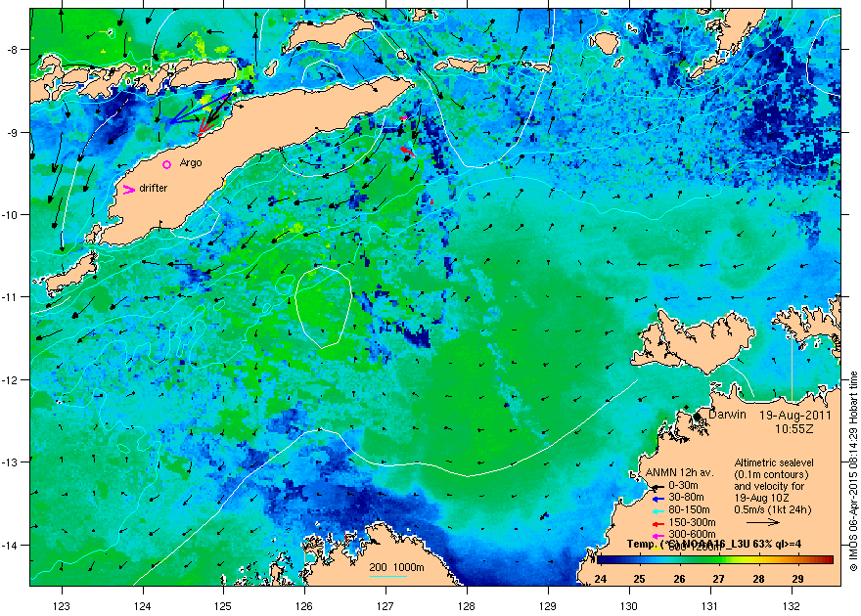861x616 pixels.
Task: Click the '0.5m/s (1kt 24h)' text
Action: click(773, 510)
